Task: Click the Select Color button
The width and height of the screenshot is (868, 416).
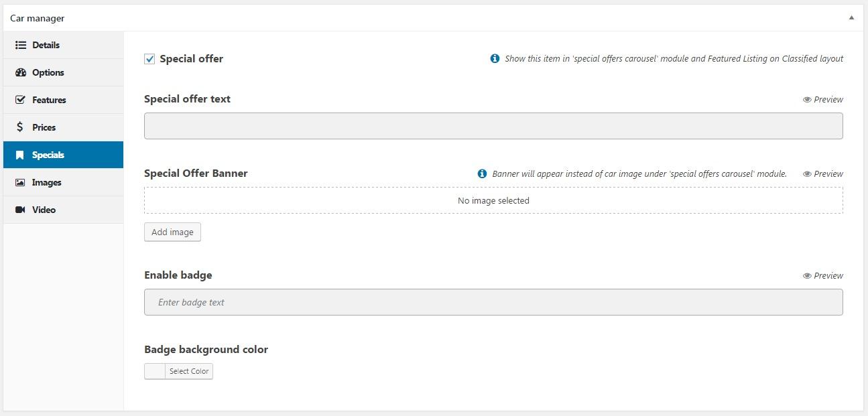Action: pos(189,371)
